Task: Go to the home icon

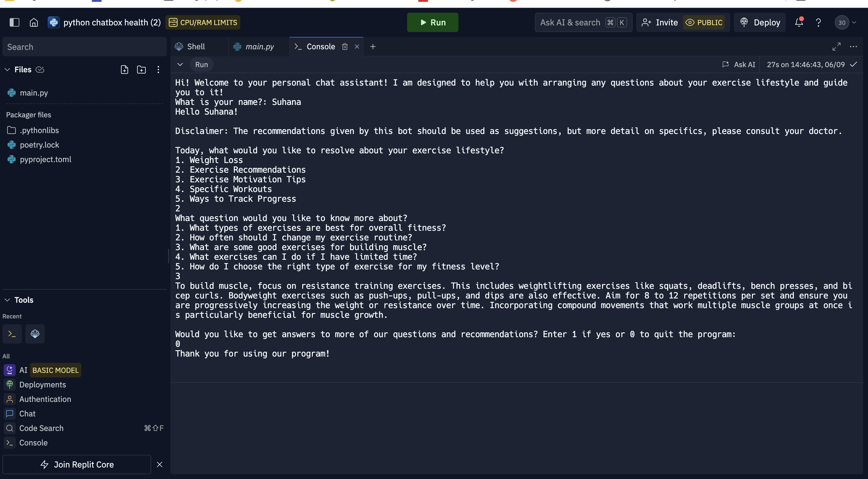Action: pyautogui.click(x=34, y=23)
